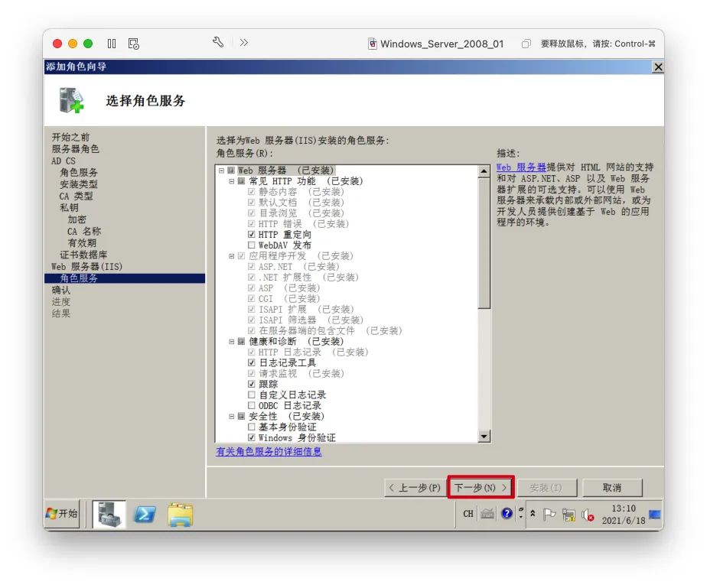707x588 pixels.
Task: Click the network icon in the system tray
Action: [569, 515]
